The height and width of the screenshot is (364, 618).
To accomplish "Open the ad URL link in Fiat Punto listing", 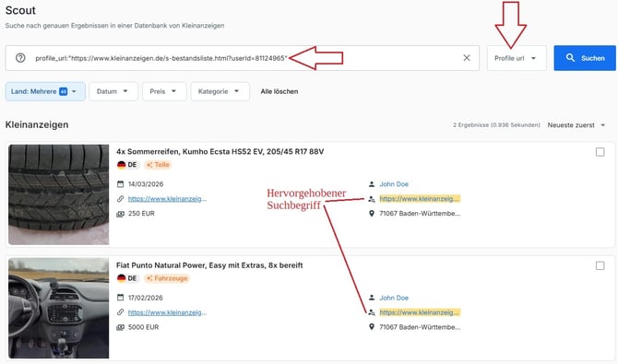I will (167, 312).
